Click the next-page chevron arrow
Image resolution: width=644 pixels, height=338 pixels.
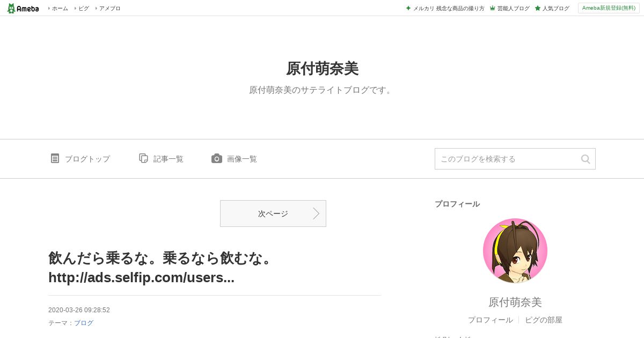pyautogui.click(x=316, y=214)
